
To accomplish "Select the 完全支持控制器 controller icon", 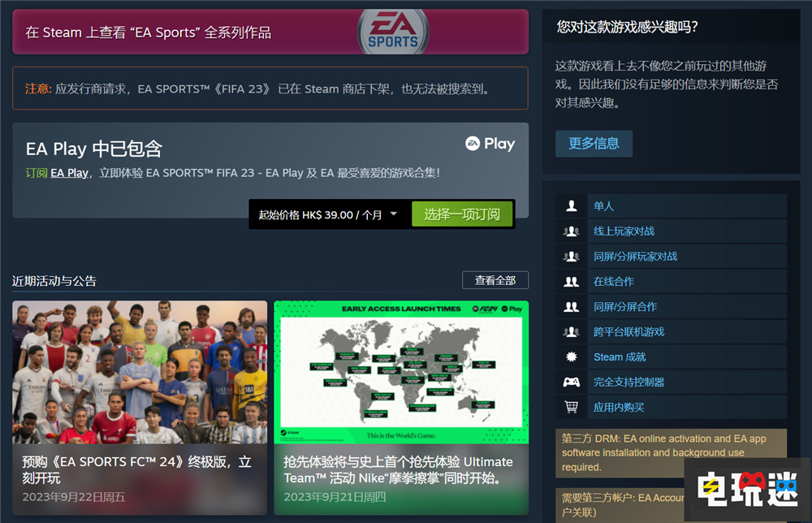I will click(571, 382).
